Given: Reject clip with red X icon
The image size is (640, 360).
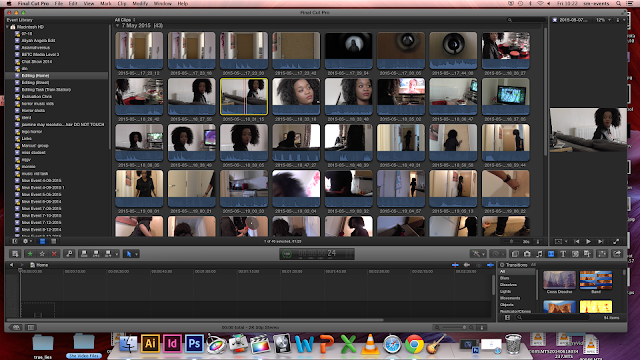Looking at the screenshot, I should [x=54, y=254].
